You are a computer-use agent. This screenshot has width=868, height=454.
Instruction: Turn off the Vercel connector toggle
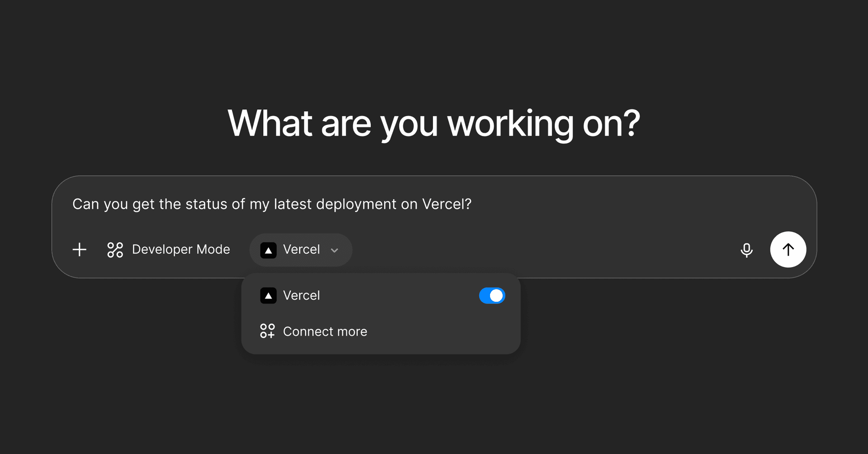point(492,296)
